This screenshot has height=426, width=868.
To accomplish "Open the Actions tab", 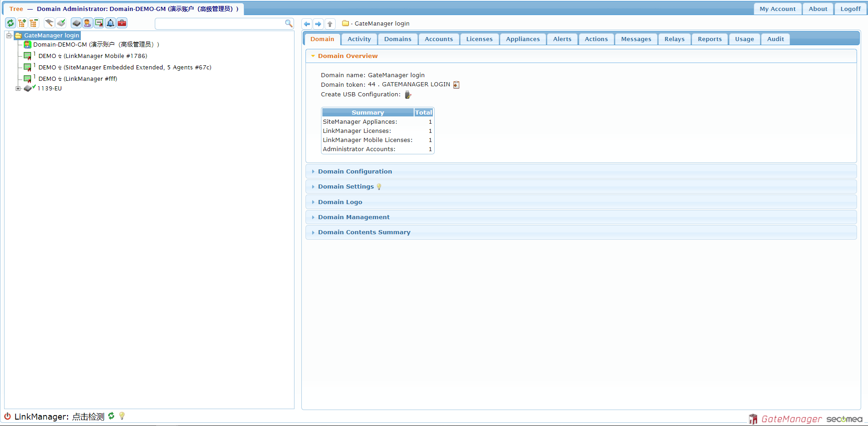I will [x=596, y=39].
